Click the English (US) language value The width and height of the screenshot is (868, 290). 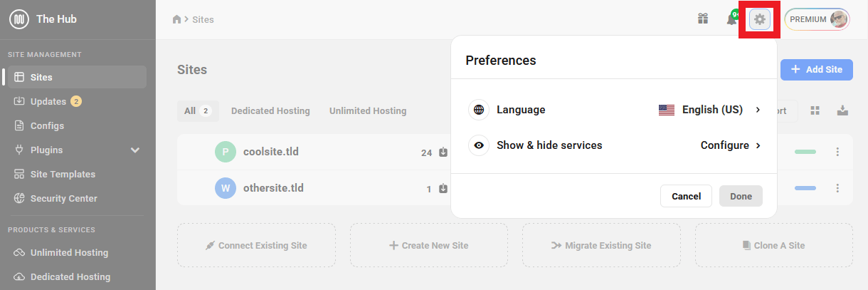point(712,110)
